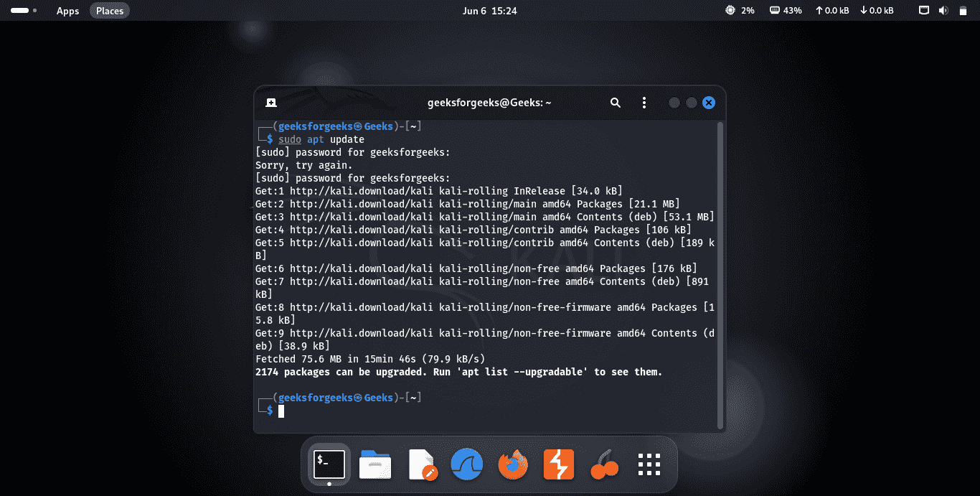The height and width of the screenshot is (496, 980).
Task: Open the volume speaker icon
Action: (943, 11)
